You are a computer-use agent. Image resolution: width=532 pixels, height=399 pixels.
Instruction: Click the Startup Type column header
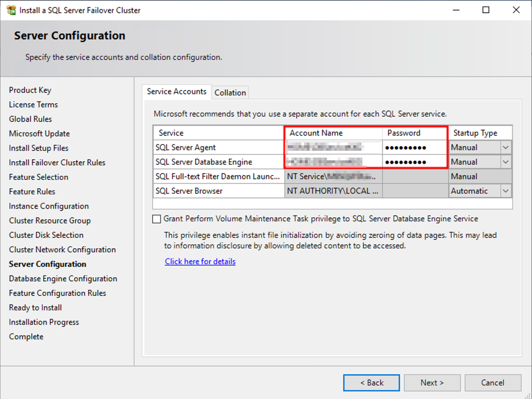[480, 133]
